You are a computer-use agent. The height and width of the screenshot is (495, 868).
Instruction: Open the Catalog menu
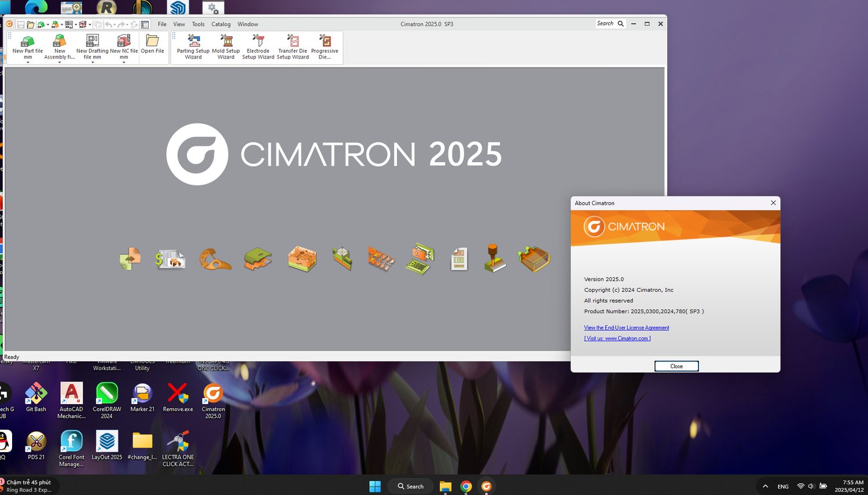click(x=221, y=24)
